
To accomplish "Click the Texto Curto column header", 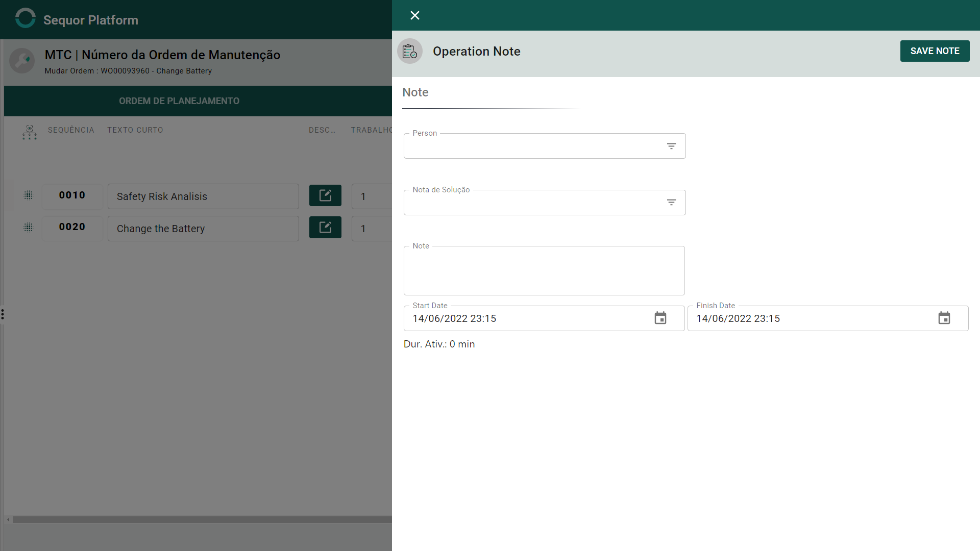I will 135,130.
